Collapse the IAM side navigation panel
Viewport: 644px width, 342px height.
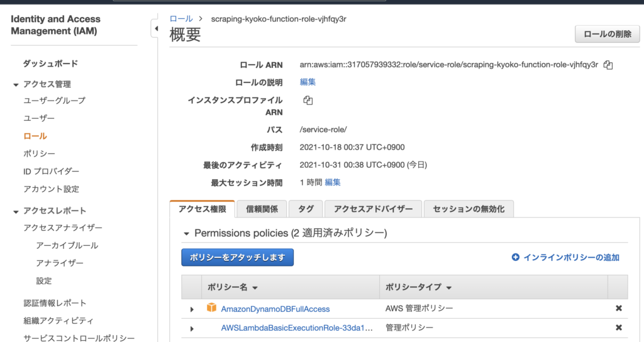pyautogui.click(x=155, y=29)
